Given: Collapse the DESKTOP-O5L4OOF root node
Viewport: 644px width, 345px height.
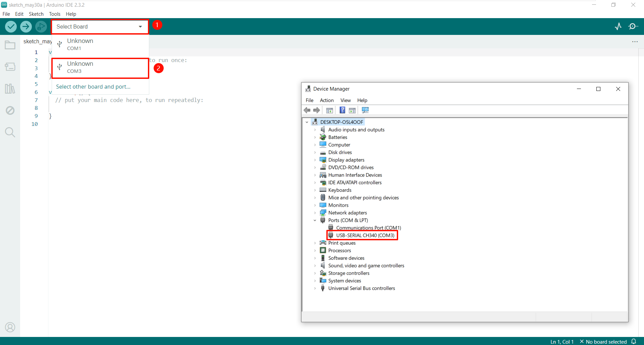Looking at the screenshot, I should pyautogui.click(x=307, y=122).
